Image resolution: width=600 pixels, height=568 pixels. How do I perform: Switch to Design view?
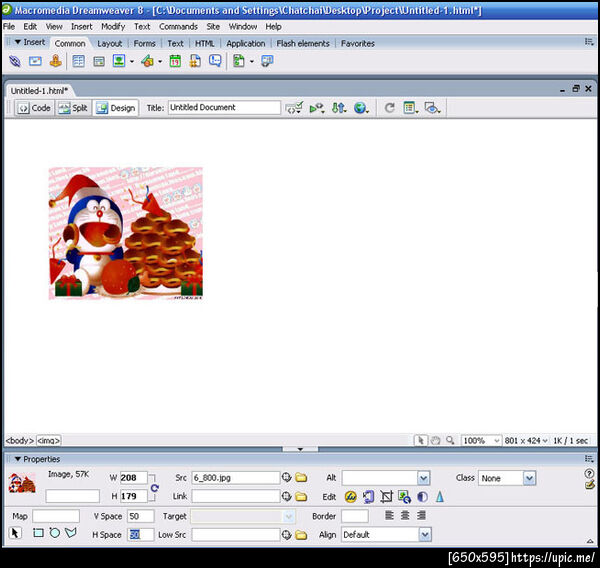coord(116,108)
